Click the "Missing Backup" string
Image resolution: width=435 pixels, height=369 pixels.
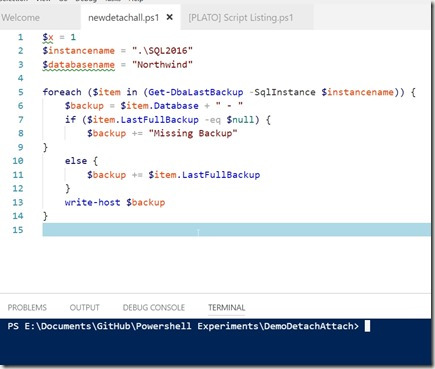193,133
